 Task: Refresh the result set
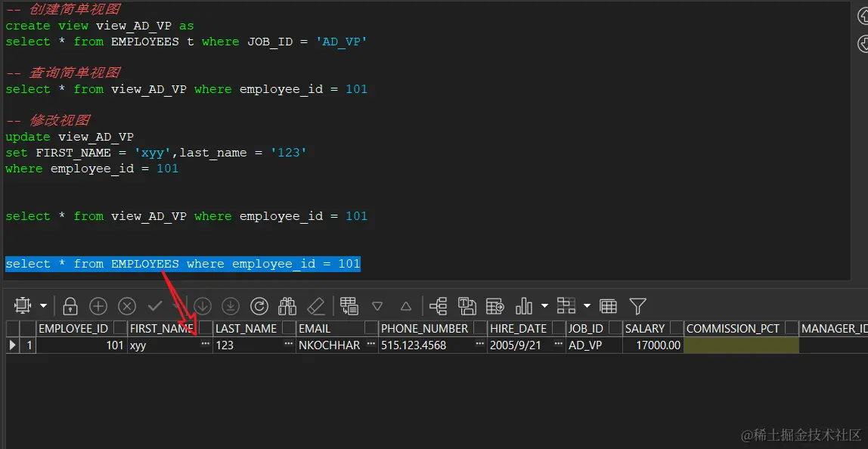click(x=259, y=305)
